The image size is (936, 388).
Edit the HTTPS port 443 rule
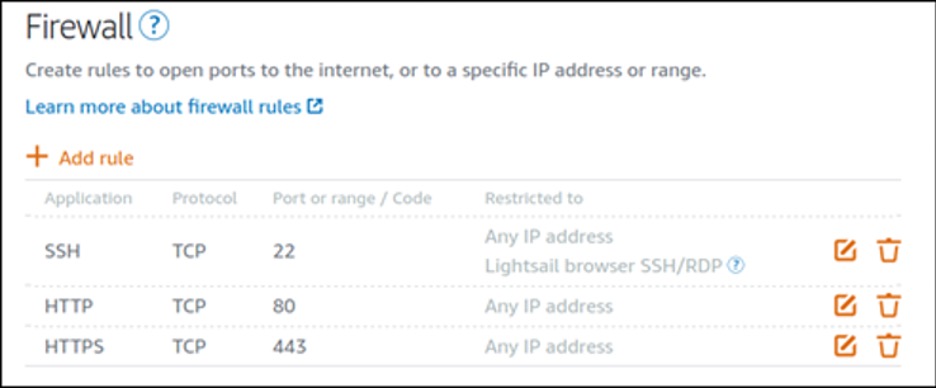845,346
